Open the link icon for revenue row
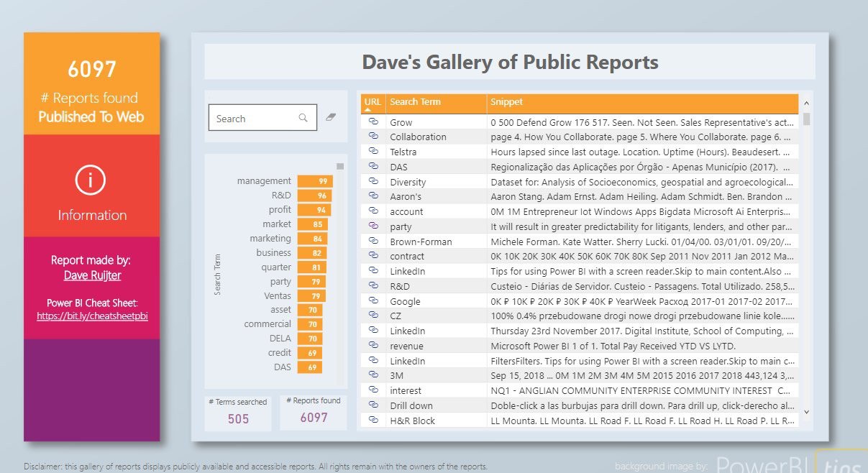This screenshot has height=473, width=868. [373, 346]
